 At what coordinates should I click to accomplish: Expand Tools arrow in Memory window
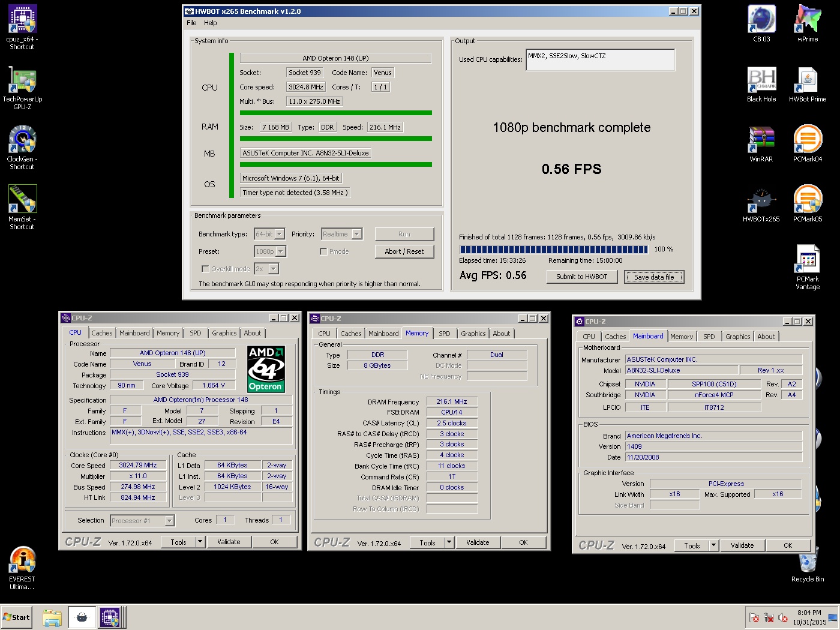click(449, 542)
